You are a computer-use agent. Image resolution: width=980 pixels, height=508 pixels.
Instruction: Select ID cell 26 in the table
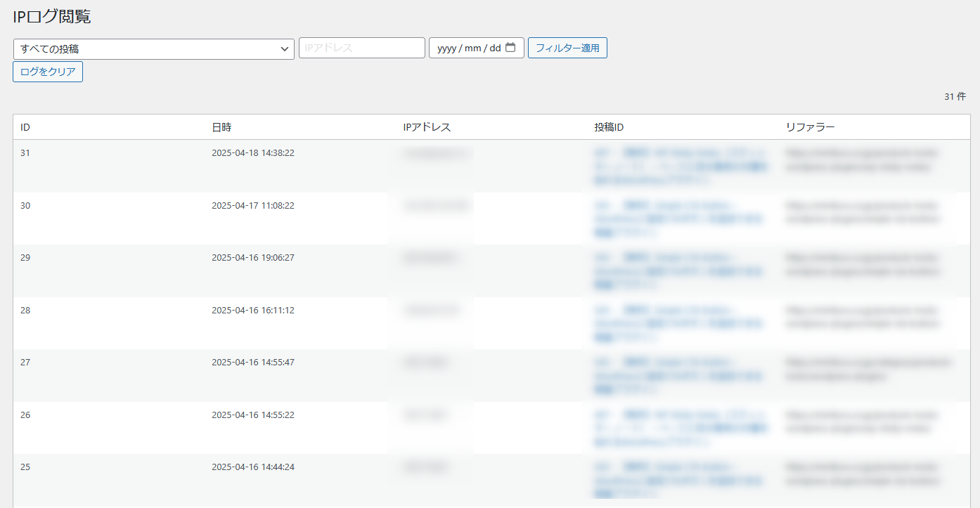pos(25,415)
